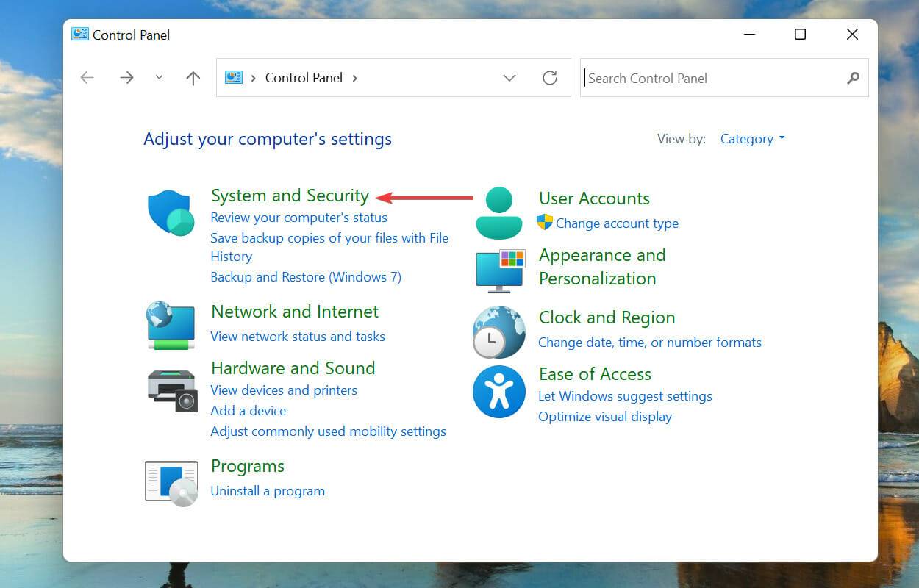This screenshot has width=919, height=588.
Task: Click the Control Panel breadcrumb item
Action: (x=304, y=78)
